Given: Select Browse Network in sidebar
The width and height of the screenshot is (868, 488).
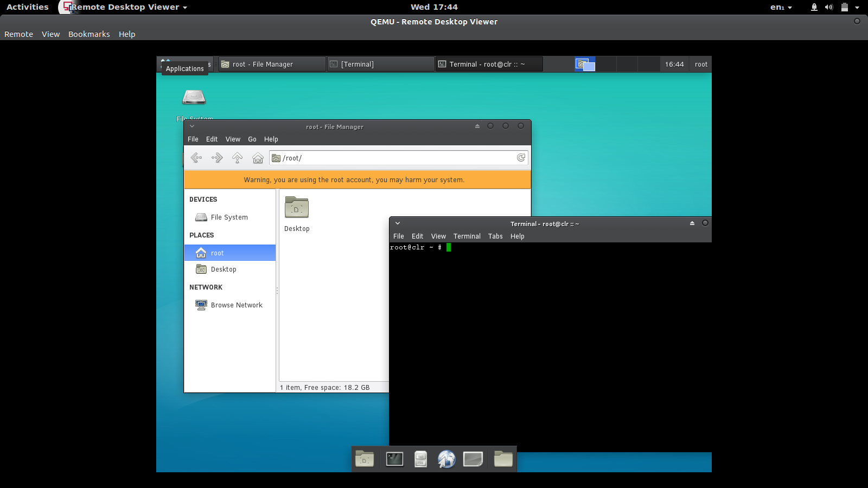Looking at the screenshot, I should point(229,305).
